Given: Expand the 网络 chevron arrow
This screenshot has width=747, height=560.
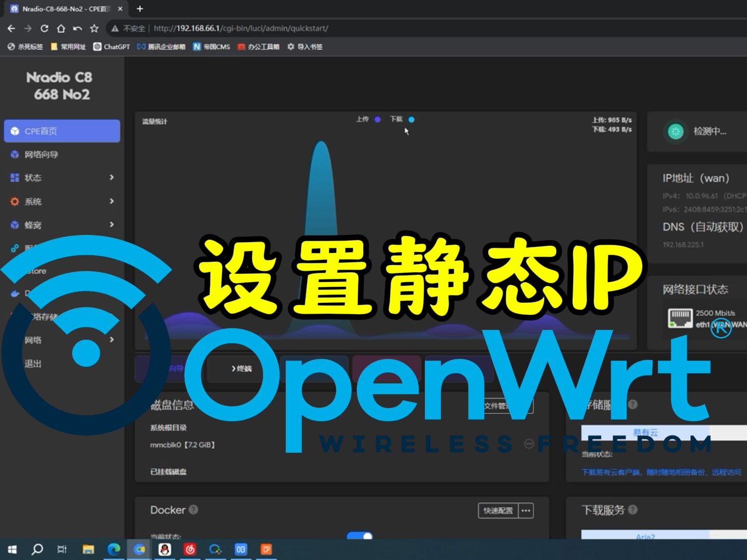Looking at the screenshot, I should pyautogui.click(x=112, y=340).
